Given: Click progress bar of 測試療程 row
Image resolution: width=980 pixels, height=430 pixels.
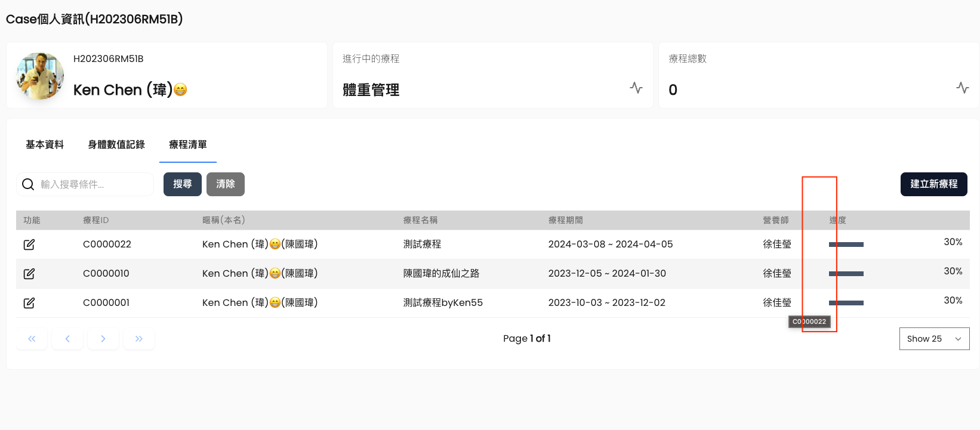Looking at the screenshot, I should [x=846, y=245].
